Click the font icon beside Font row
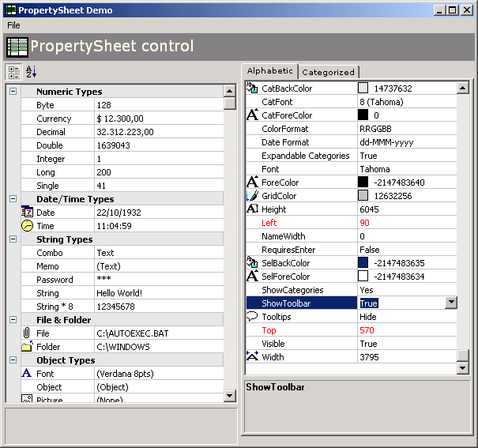 tap(27, 374)
